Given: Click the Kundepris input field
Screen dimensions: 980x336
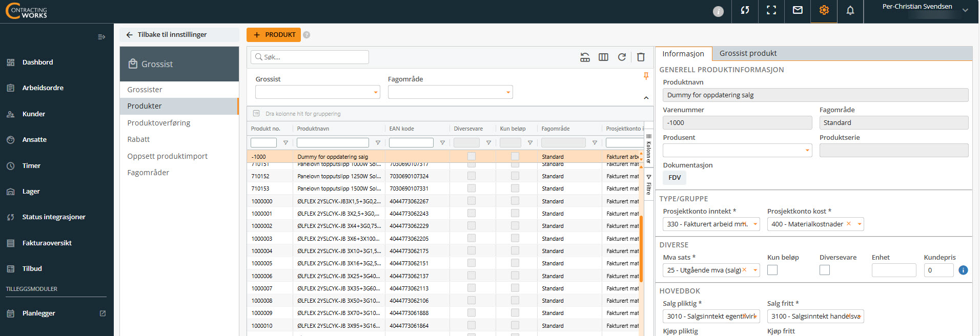Looking at the screenshot, I should click(938, 270).
